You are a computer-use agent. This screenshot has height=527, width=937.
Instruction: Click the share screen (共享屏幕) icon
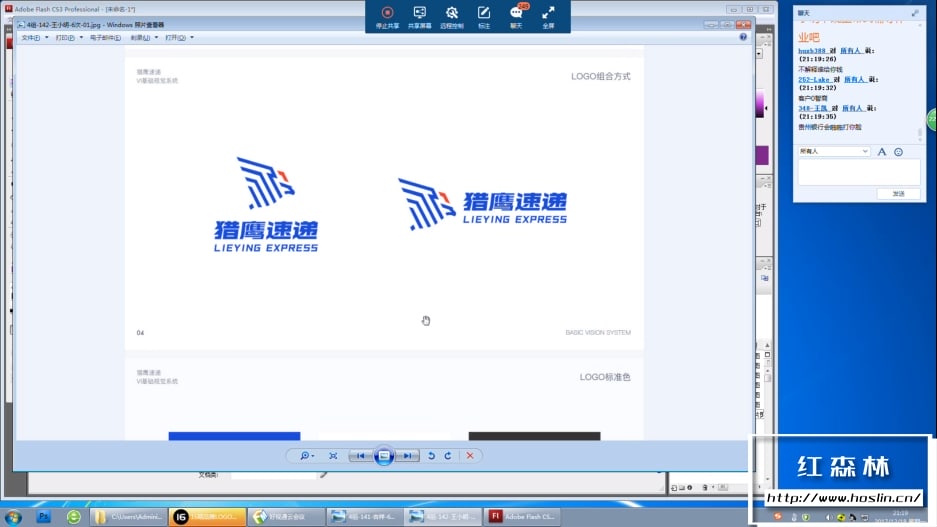419,17
